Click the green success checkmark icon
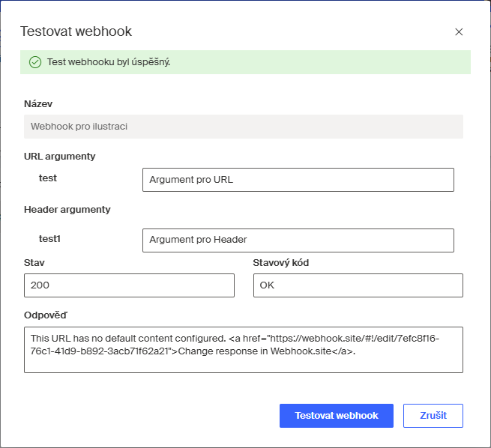Screen dimensions: 491x448 [x=35, y=62]
